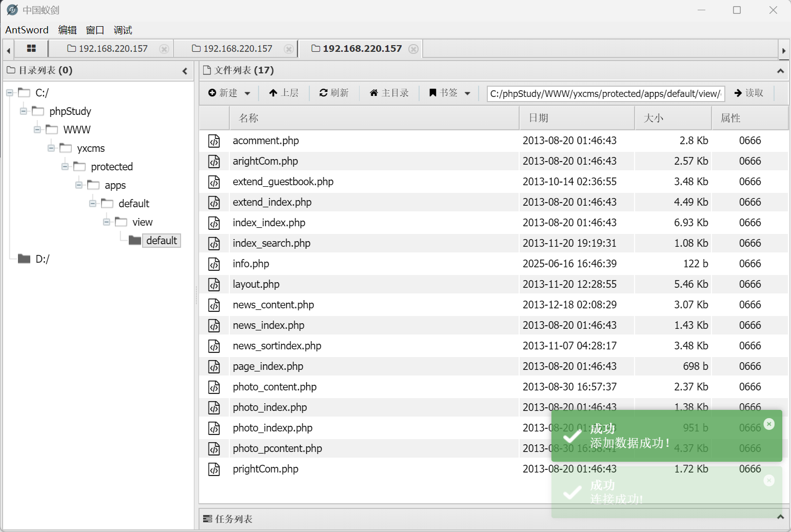Select the info.php file name
Screen dimensions: 791x532
pyautogui.click(x=251, y=264)
